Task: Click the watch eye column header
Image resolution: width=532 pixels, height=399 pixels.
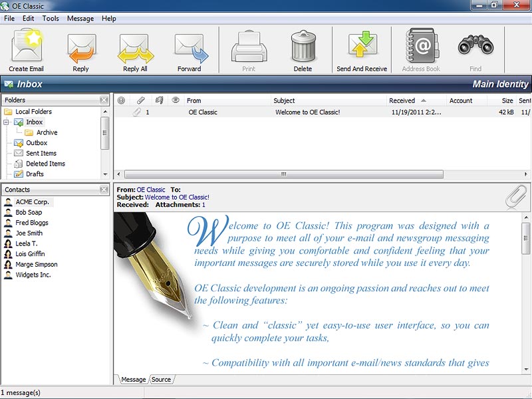Action: [x=176, y=100]
